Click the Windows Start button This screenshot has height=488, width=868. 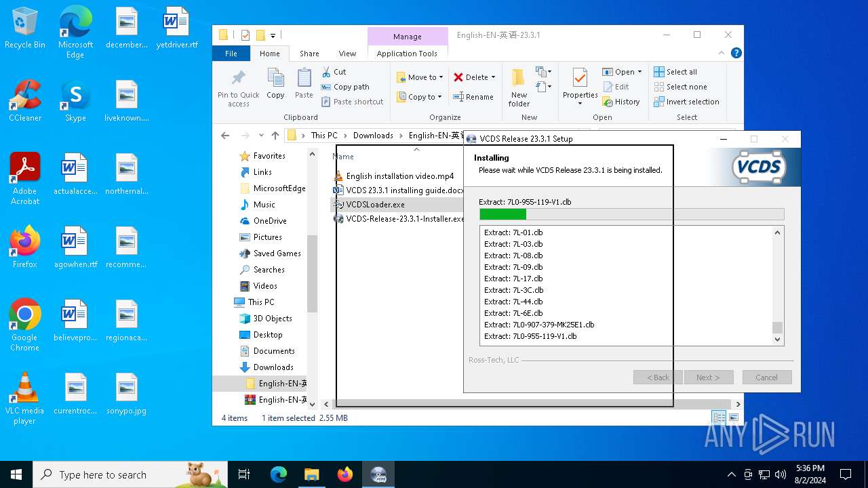(16, 474)
